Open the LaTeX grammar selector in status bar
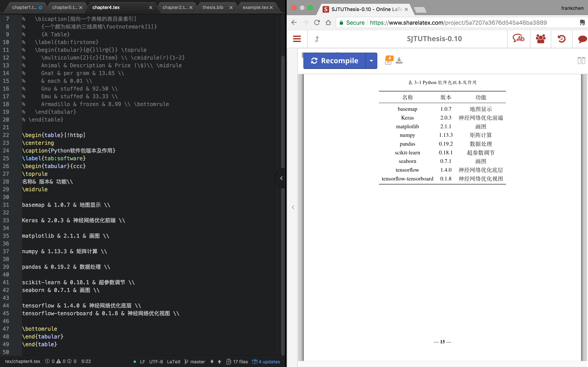The image size is (588, 367). (x=174, y=361)
